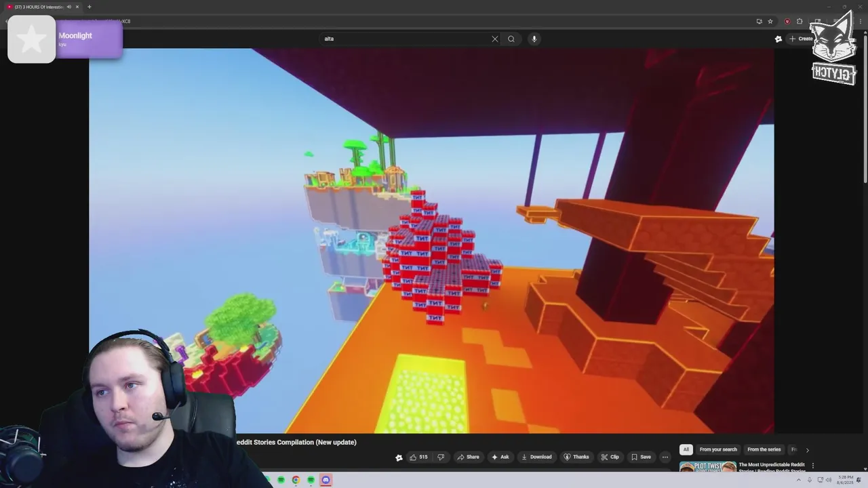
Task: Open volume control from system tray
Action: click(828, 480)
